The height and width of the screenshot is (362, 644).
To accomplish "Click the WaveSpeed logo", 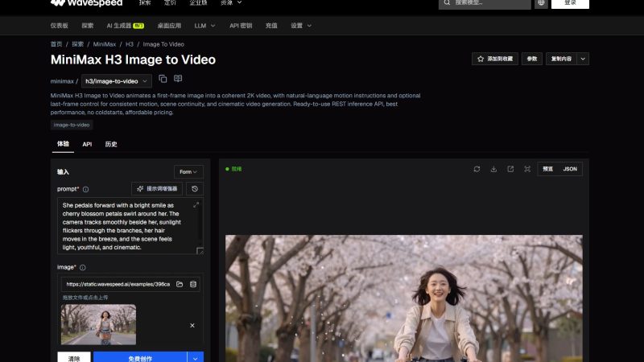I will (86, 3).
